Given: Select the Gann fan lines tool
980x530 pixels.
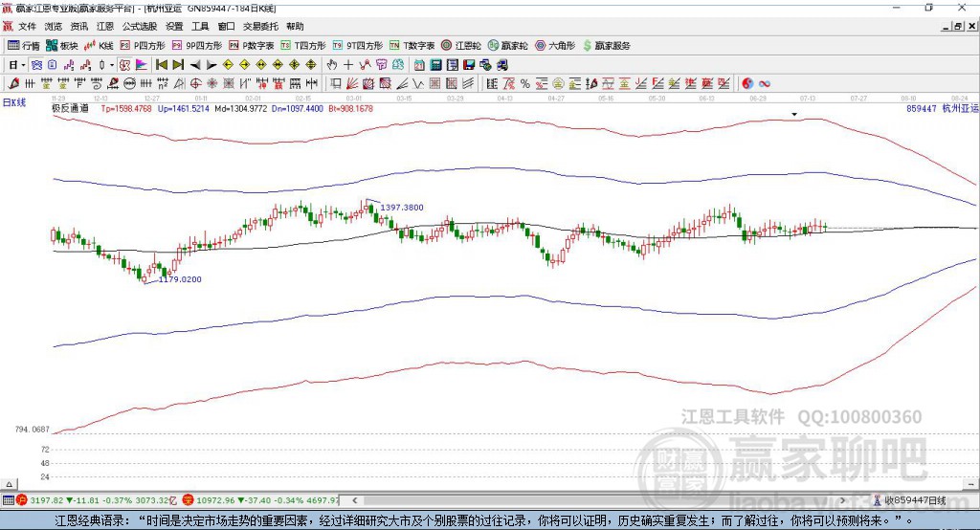Looking at the screenshot, I should click(352, 84).
